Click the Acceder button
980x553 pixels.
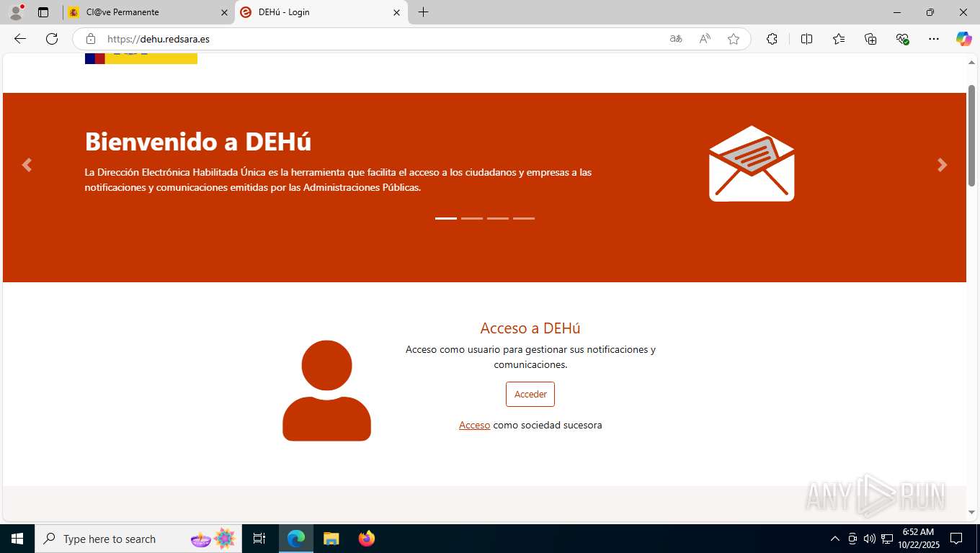pyautogui.click(x=530, y=395)
